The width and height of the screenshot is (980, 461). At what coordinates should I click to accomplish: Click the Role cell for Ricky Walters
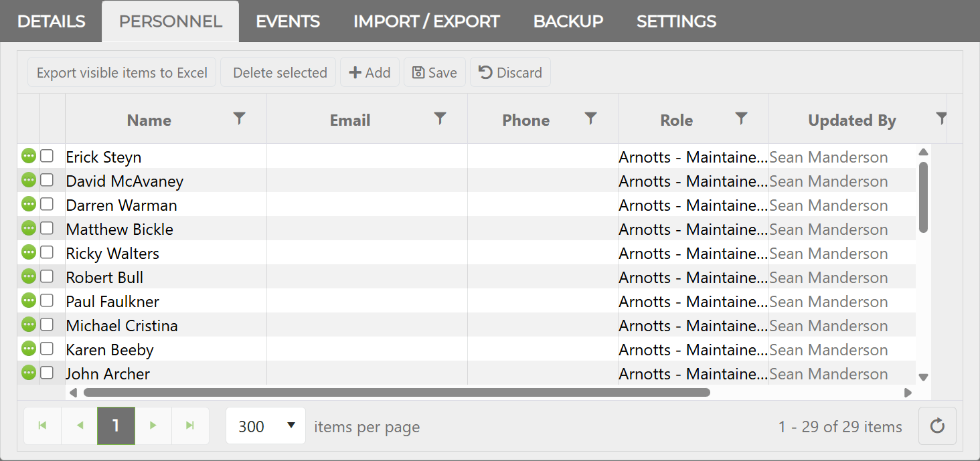click(x=693, y=253)
